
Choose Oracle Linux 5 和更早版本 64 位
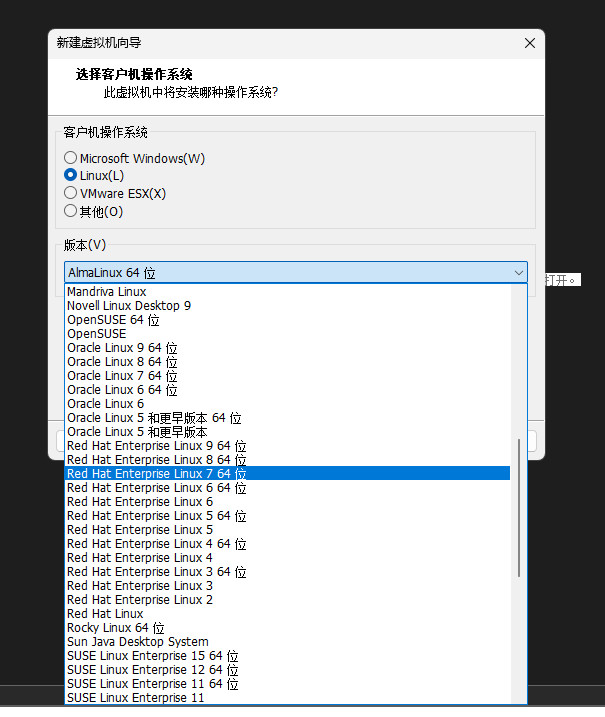(154, 418)
